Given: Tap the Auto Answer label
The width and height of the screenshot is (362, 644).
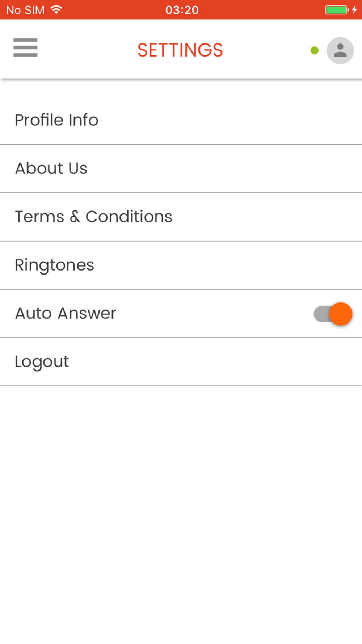Looking at the screenshot, I should coord(66,313).
